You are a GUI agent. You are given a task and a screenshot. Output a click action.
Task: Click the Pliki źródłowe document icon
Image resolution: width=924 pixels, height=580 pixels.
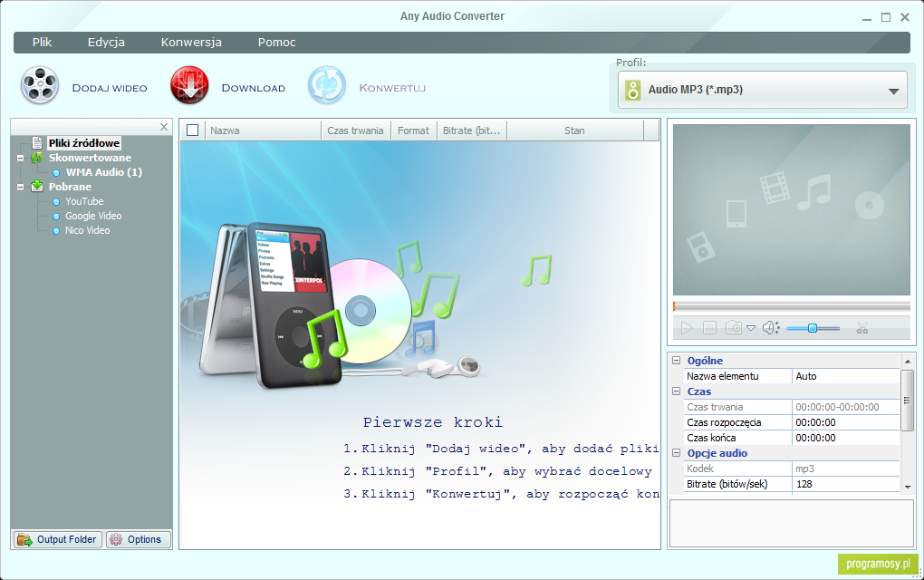pos(37,142)
